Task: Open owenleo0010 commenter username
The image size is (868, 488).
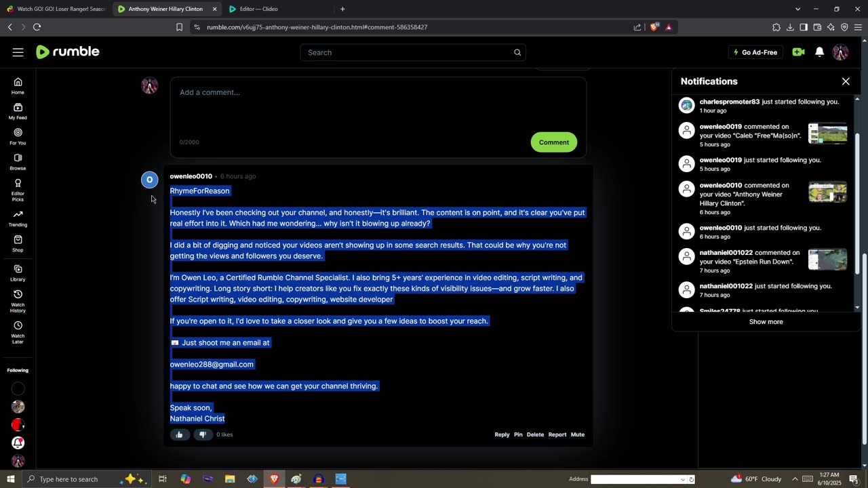Action: [191, 176]
